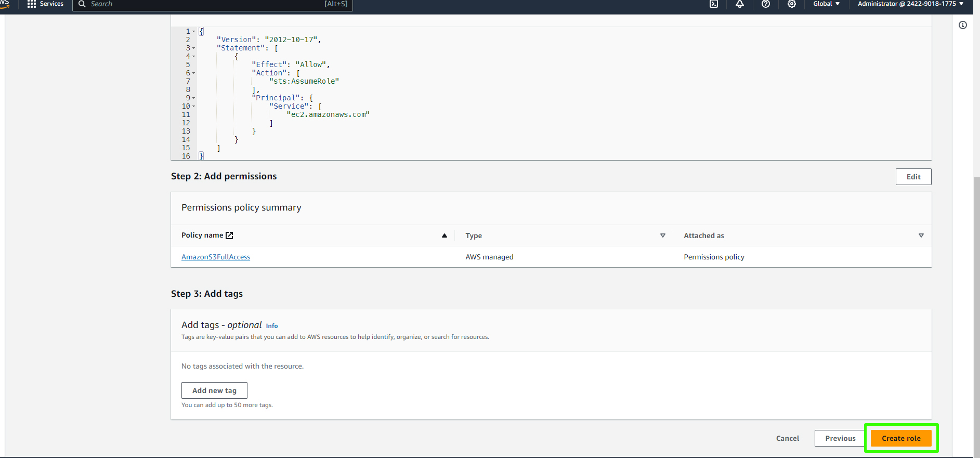The image size is (980, 458).
Task: Click the "Effect": "Allow" line
Action: (x=291, y=65)
